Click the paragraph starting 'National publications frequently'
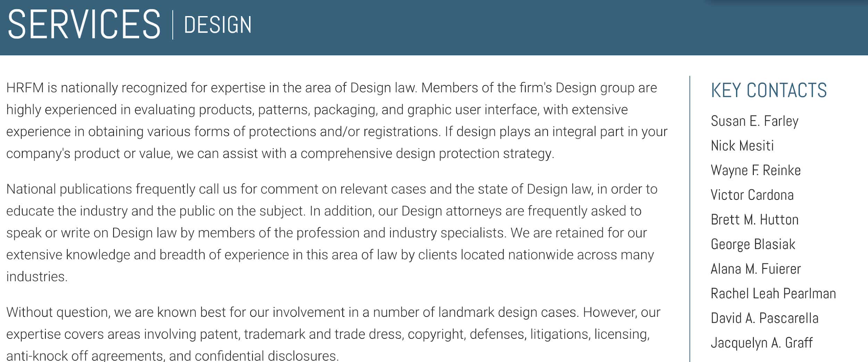Screen dimensions: 868x362 pos(332,233)
